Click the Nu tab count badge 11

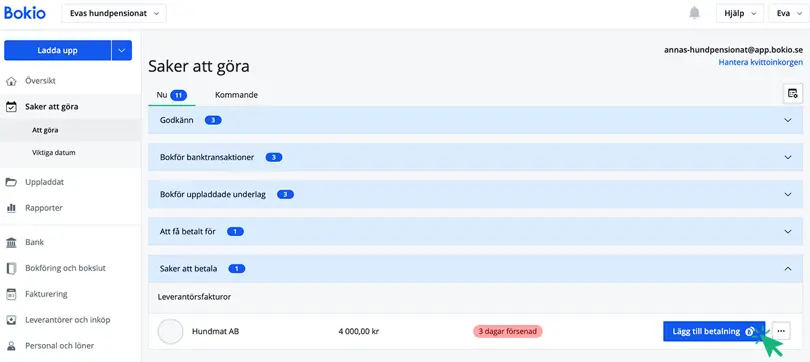point(179,96)
